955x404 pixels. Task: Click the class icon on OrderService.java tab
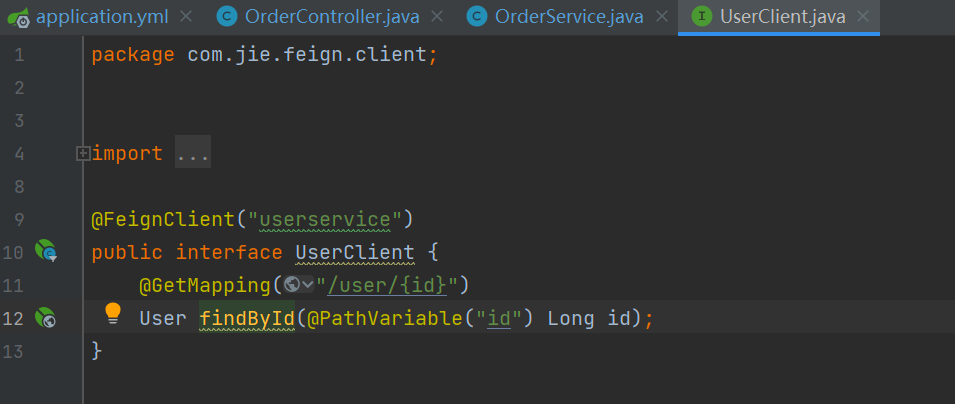click(x=478, y=17)
